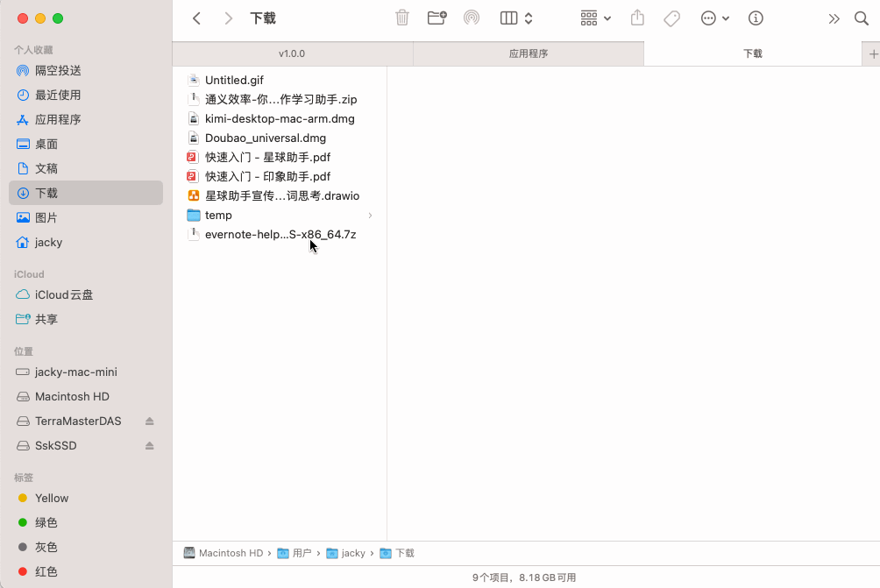
Task: Open the Share icon in toolbar
Action: click(638, 18)
